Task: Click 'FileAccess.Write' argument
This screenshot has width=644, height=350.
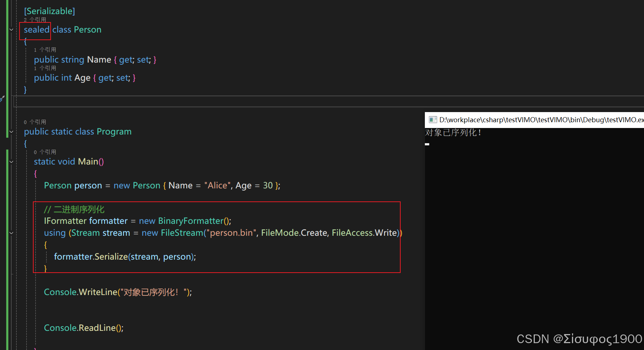Action: tap(364, 233)
